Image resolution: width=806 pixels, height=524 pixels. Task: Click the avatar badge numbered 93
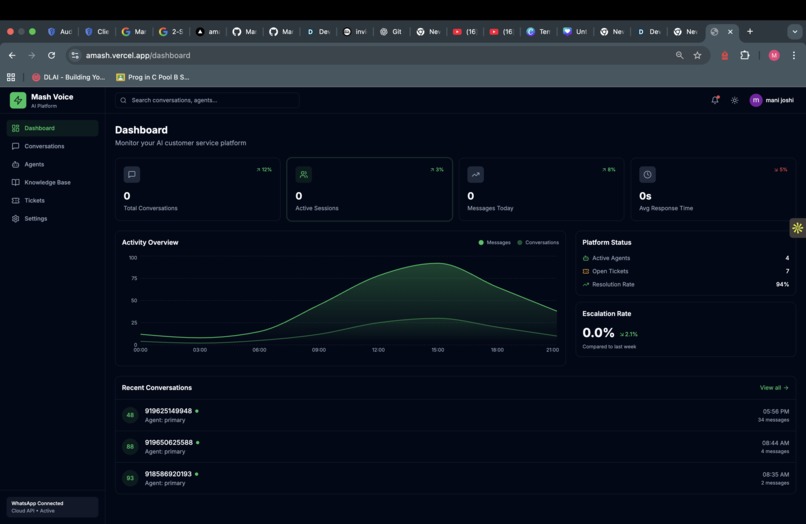(x=130, y=478)
